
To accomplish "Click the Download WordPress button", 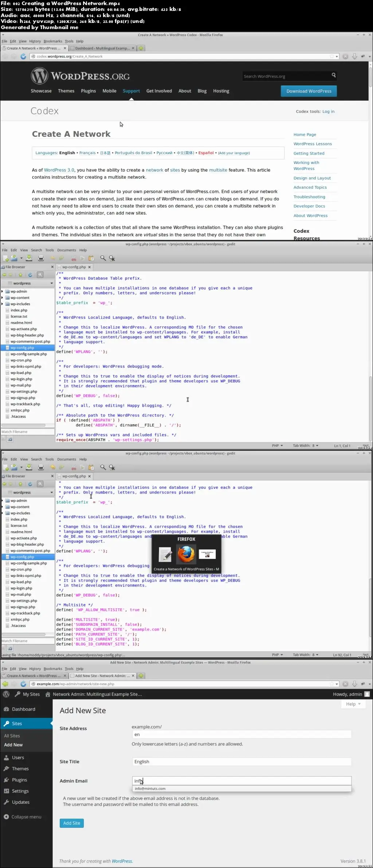I will point(309,91).
